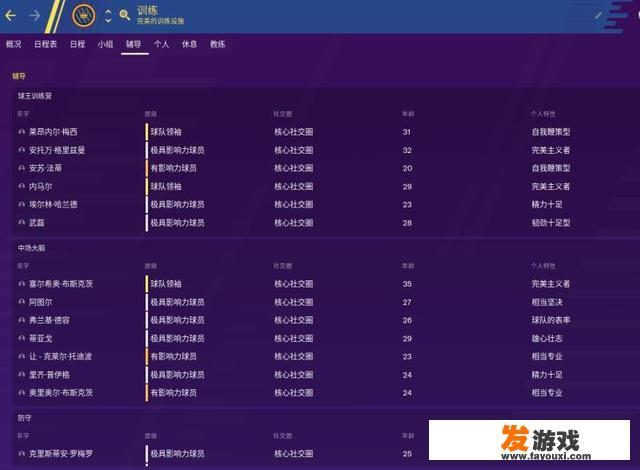Screen dimensions: 640x470
Task: Open 安托万·格里兹曼 player name link
Action: tap(57, 150)
